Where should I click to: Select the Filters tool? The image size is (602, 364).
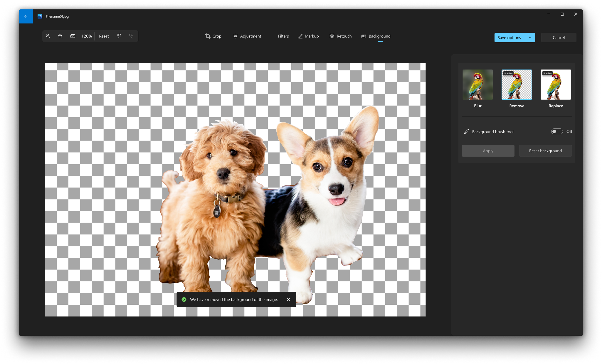click(282, 36)
